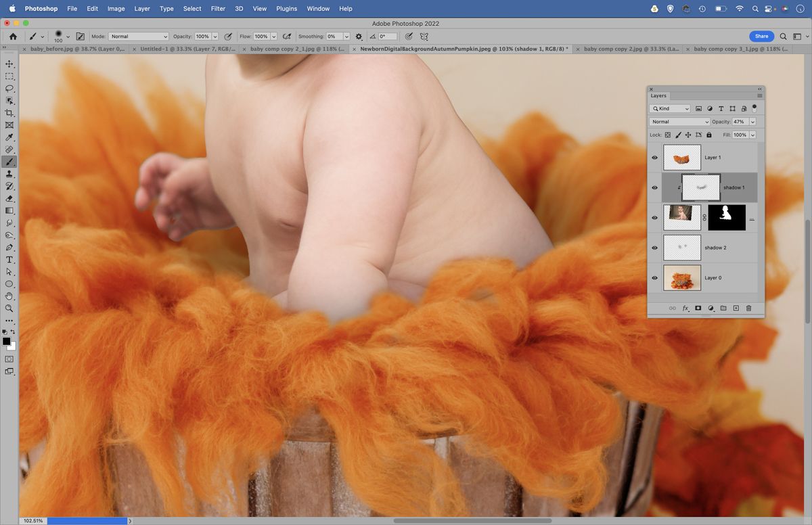Open the Brush Settings panel icon
The height and width of the screenshot is (525, 812).
81,37
